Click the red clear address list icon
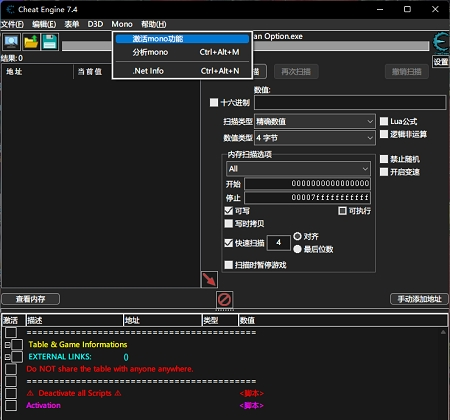This screenshot has height=420, width=451. (224, 299)
